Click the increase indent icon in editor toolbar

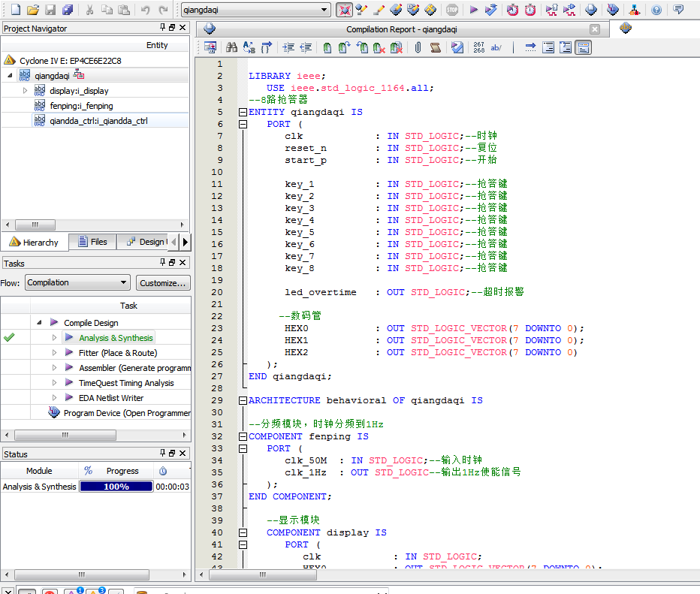pyautogui.click(x=288, y=47)
